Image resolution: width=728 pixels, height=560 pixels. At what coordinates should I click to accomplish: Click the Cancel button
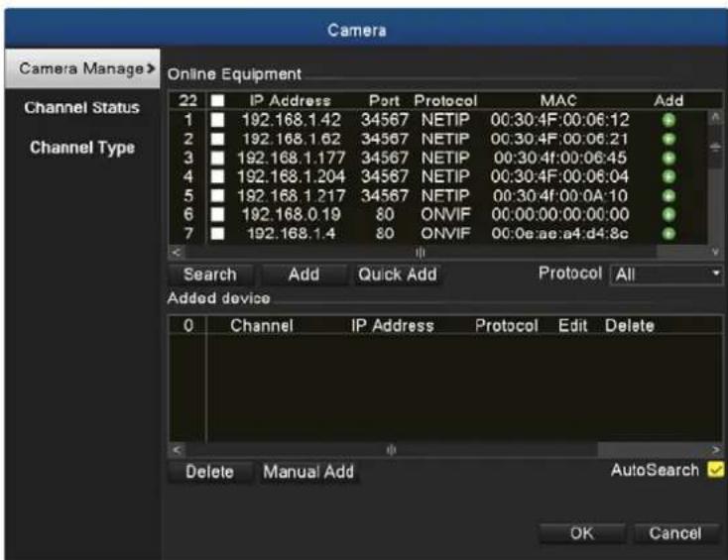pos(675,533)
